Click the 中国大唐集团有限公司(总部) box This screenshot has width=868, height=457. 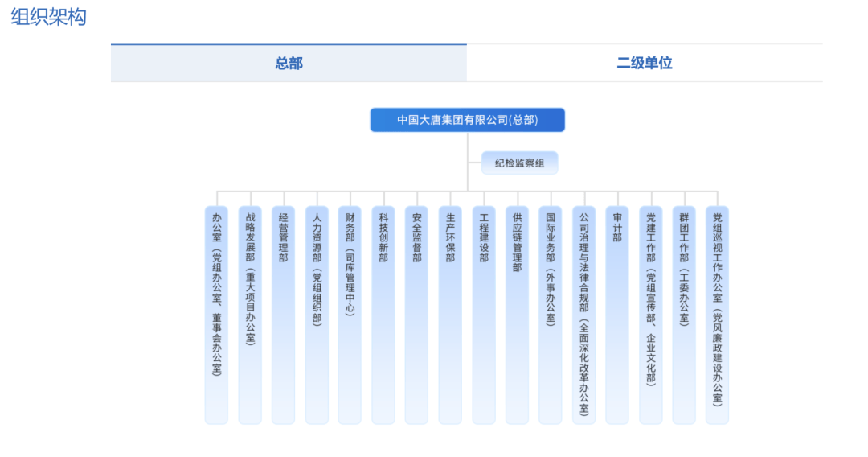(467, 120)
